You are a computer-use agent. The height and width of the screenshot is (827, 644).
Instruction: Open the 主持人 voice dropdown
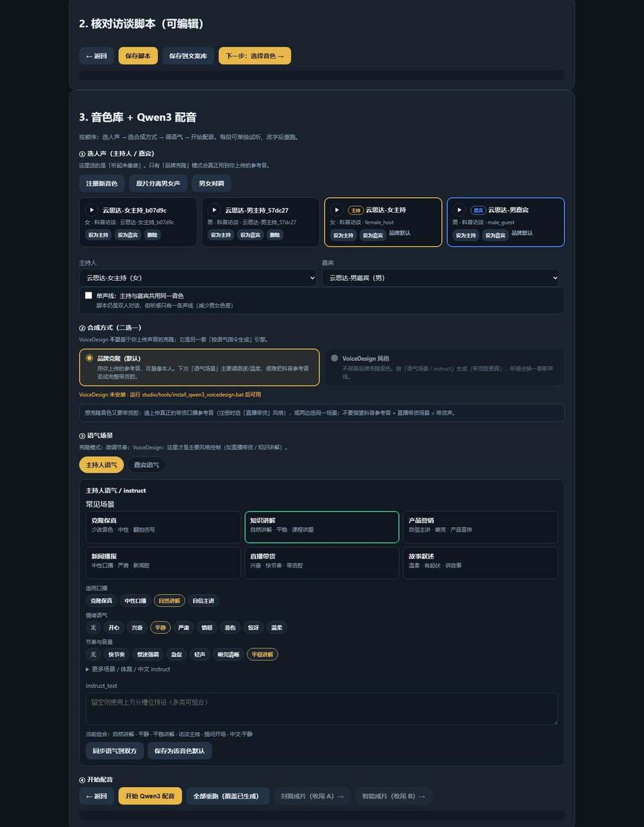pyautogui.click(x=198, y=278)
